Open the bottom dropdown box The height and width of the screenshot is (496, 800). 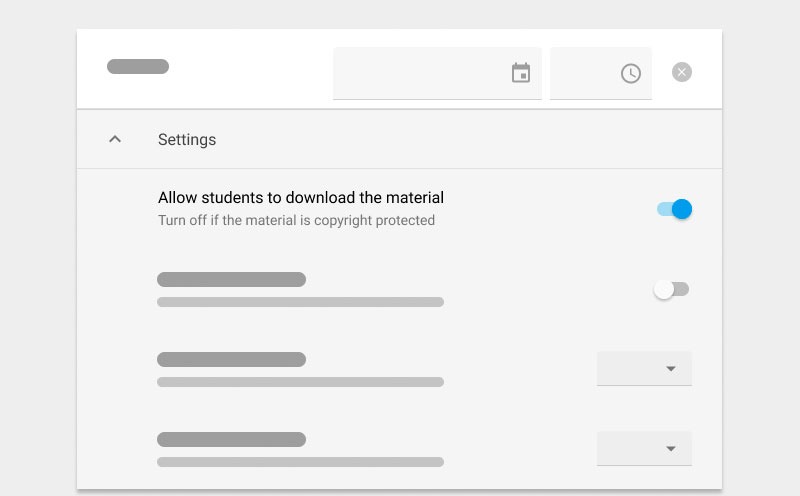[644, 449]
